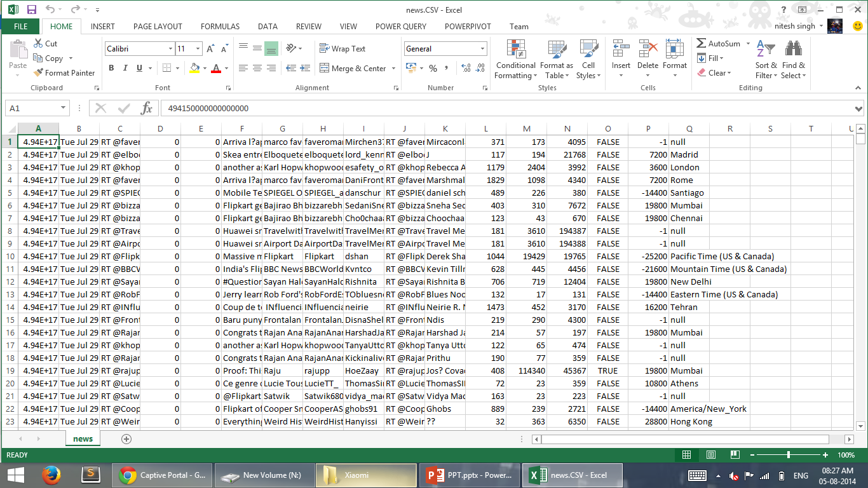This screenshot has height=488, width=868.
Task: Open Firefox from the taskbar
Action: (x=50, y=474)
